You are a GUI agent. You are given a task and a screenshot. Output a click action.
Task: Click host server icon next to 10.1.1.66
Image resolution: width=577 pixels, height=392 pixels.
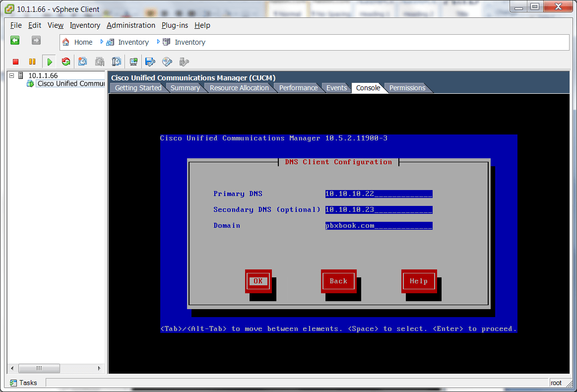pos(21,75)
